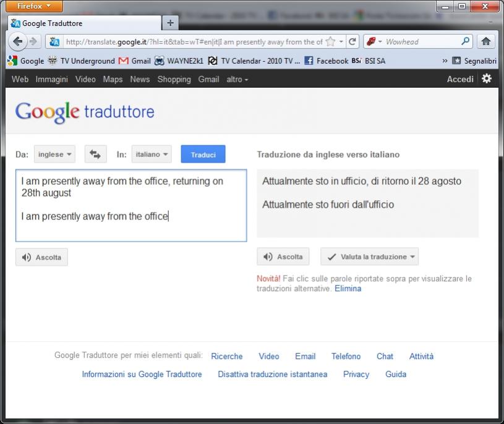This screenshot has height=424, width=504.
Task: Open the Wowhead search engine icon menu
Action: tap(374, 41)
